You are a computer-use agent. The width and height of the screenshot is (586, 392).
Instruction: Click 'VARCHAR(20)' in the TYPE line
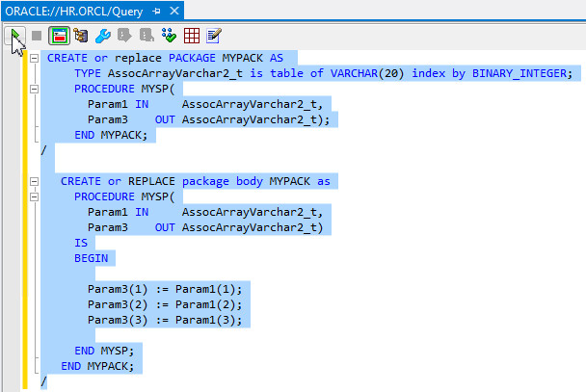(x=367, y=73)
